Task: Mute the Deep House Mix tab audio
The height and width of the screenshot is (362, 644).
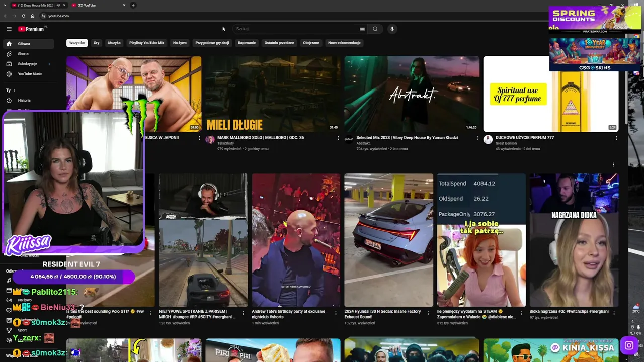Action: (x=58, y=5)
